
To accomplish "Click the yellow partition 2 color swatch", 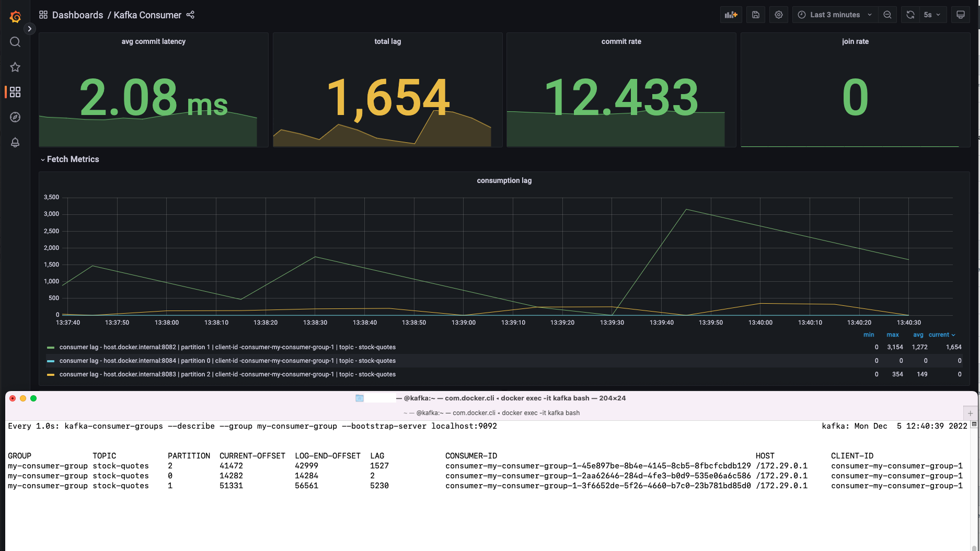I will [x=51, y=375].
